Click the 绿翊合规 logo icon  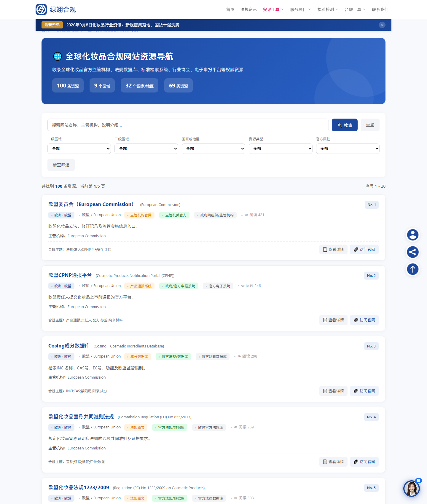pyautogui.click(x=41, y=9)
